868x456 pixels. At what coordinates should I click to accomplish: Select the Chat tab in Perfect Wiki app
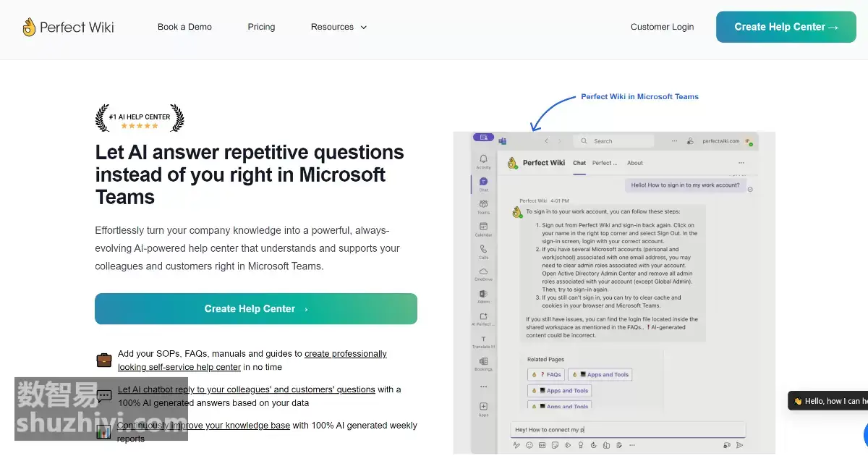[x=579, y=163]
